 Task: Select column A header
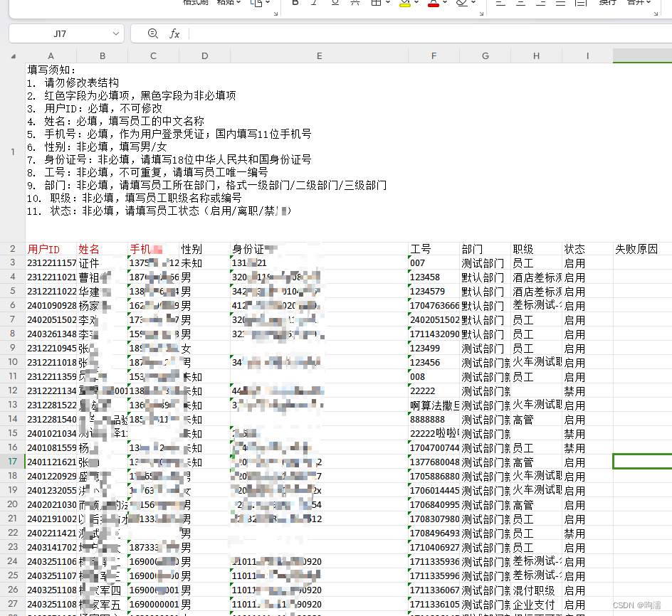point(51,55)
